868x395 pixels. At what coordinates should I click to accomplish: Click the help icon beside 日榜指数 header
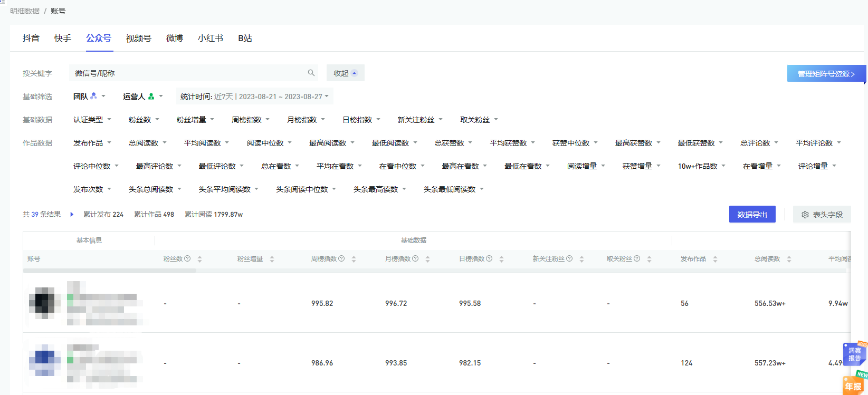489,258
